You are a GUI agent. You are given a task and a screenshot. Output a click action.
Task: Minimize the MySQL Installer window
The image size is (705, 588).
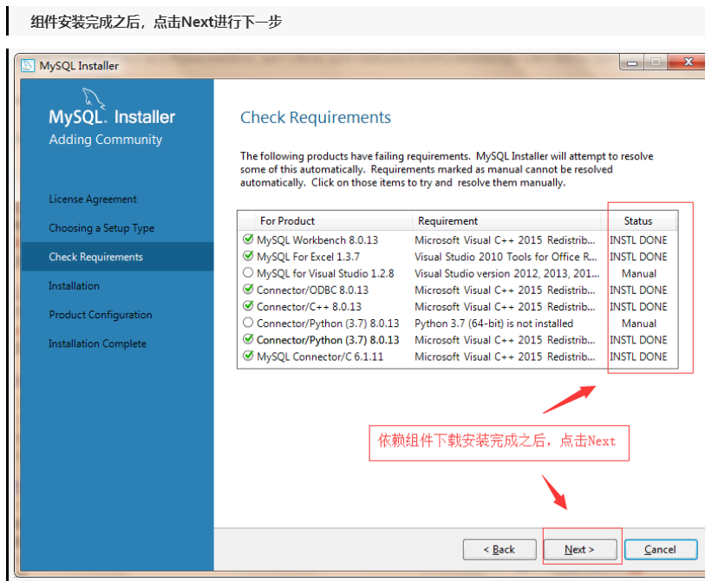pos(632,62)
